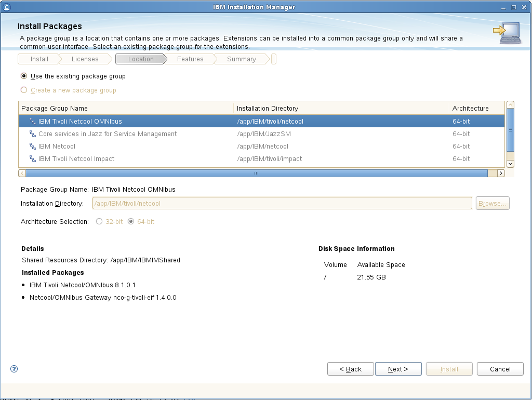Click the Installation Directory text field
The height and width of the screenshot is (400, 532).
[282, 203]
